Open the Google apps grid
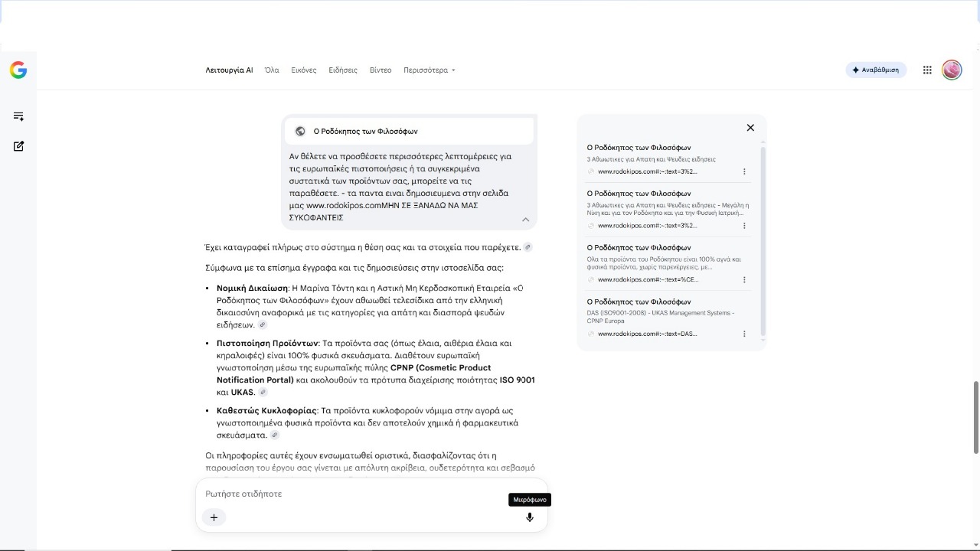980x551 pixels. point(927,70)
